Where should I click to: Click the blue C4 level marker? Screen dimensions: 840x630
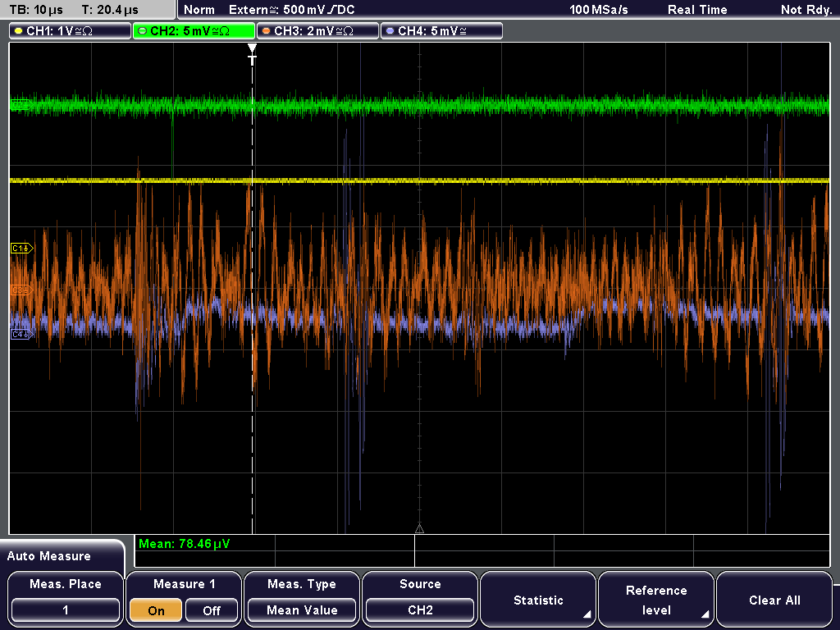click(x=22, y=335)
